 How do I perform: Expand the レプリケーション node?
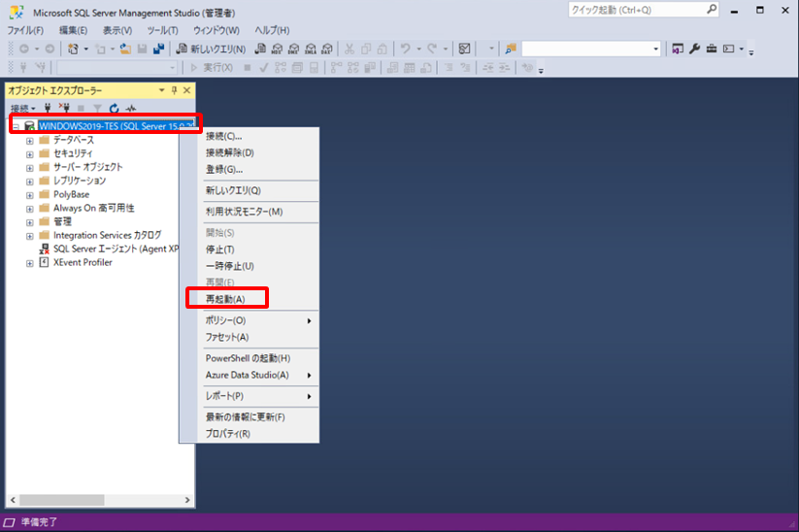coord(29,182)
